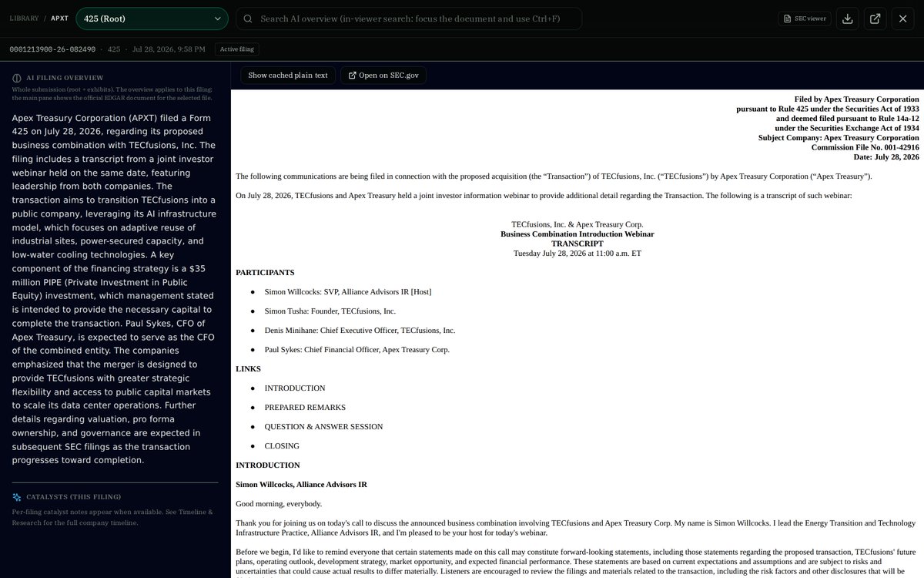Click the PARTICIPANTS heading

coord(265,273)
